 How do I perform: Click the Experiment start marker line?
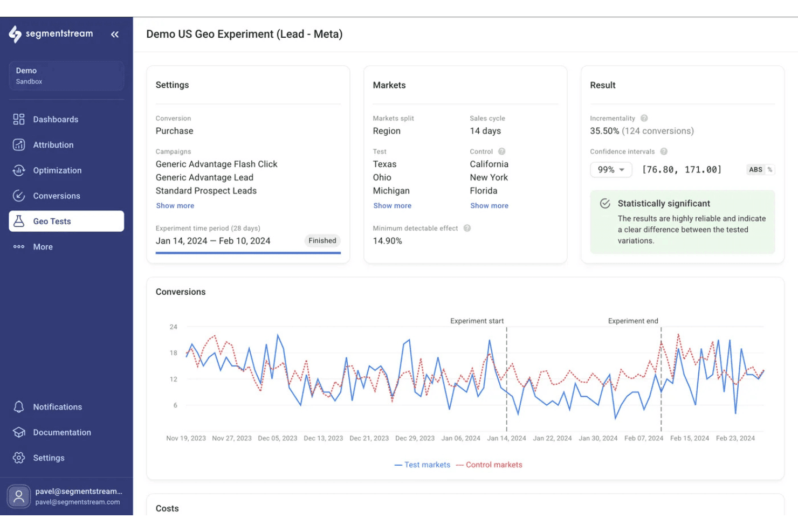(x=506, y=379)
